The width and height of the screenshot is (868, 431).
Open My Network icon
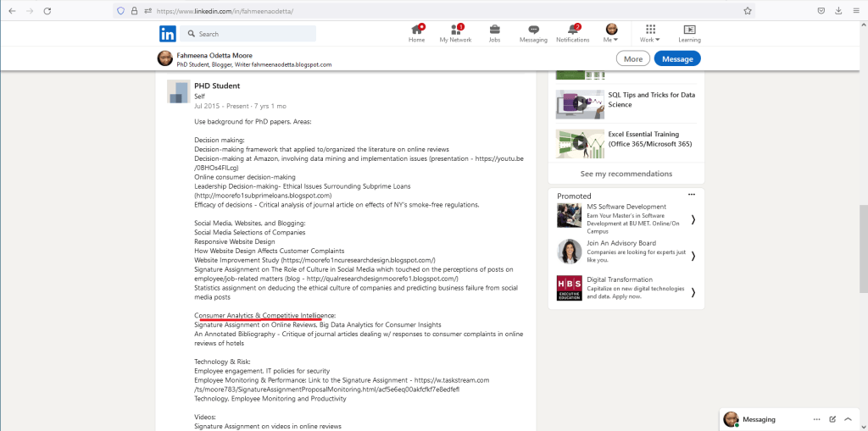[455, 30]
